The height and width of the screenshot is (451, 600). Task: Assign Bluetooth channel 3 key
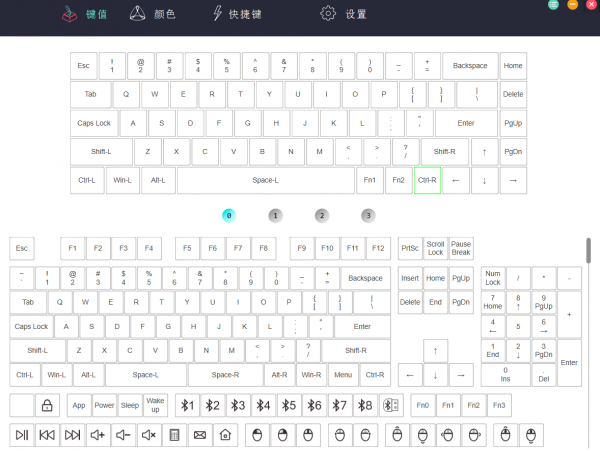coord(238,405)
